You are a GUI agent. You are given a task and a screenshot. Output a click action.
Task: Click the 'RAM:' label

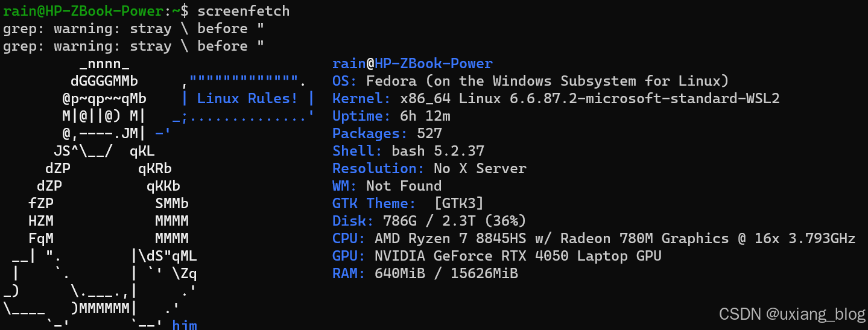tap(349, 273)
